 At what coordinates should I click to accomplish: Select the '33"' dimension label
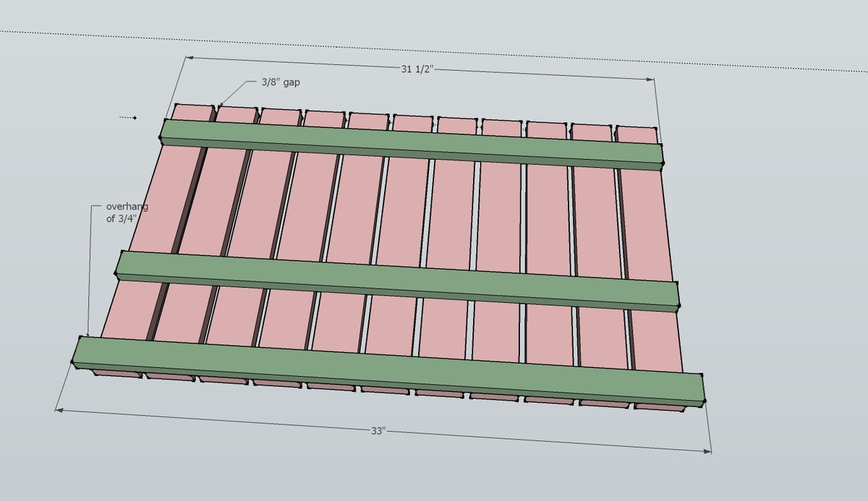point(378,431)
